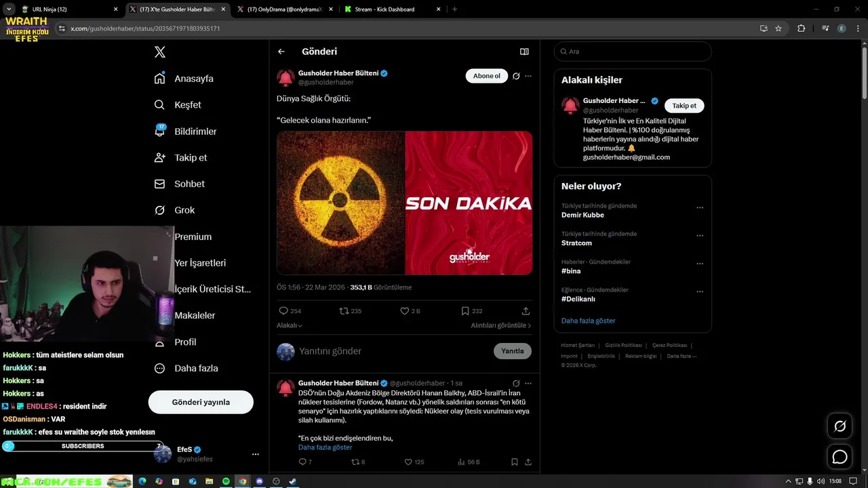Click Daha fazla göster under Neler oluyor
Viewport: 868px width, 488px height.
pos(588,321)
